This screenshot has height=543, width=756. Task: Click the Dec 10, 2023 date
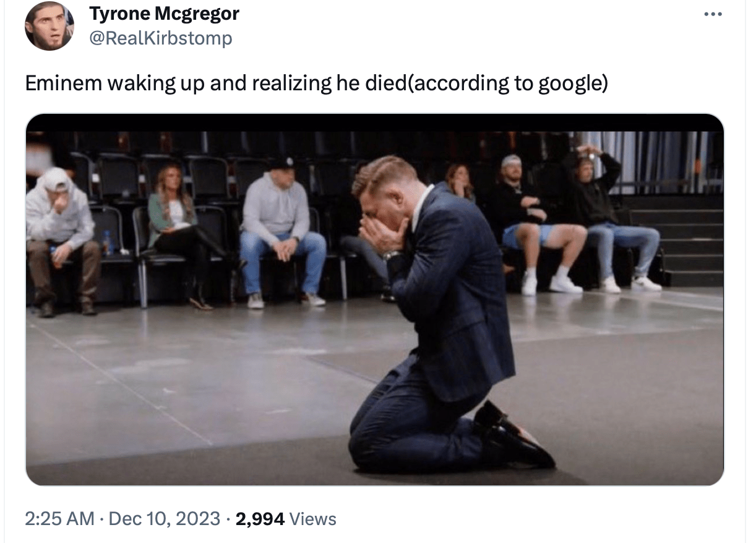pos(164,518)
